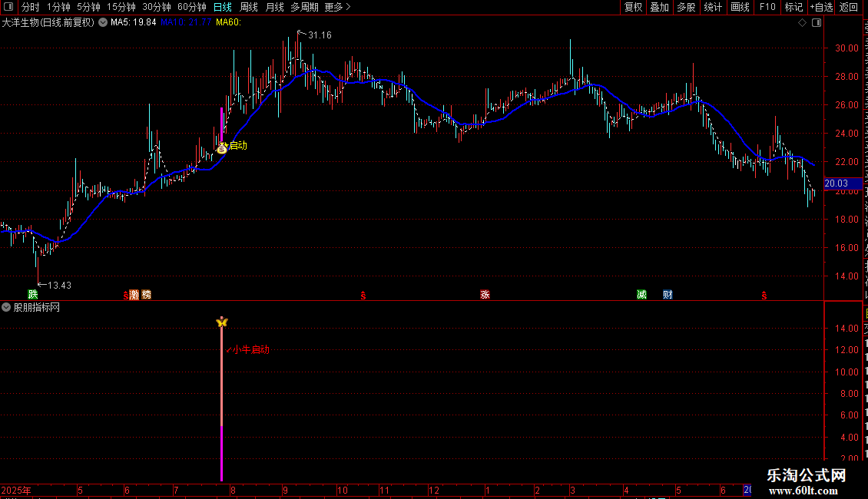This screenshot has width=868, height=499.
Task: Select the 30分钟 timeframe
Action: pos(157,7)
